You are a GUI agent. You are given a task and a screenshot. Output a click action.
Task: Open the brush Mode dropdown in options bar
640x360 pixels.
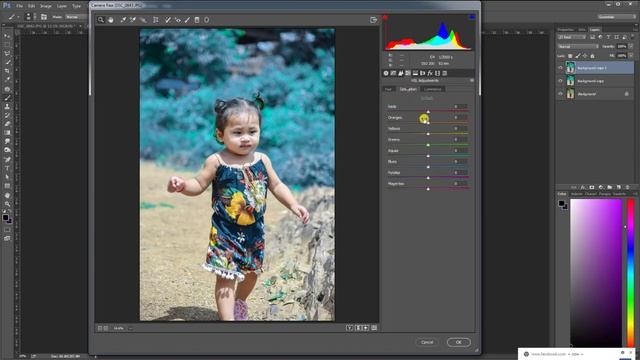(76, 17)
